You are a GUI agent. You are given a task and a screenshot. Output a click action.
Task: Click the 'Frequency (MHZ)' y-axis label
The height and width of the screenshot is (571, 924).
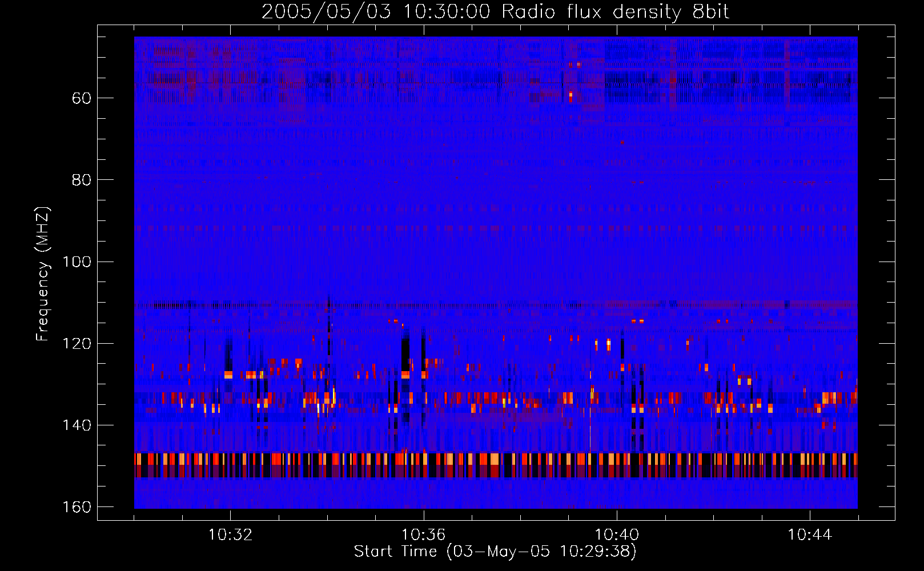coord(43,274)
